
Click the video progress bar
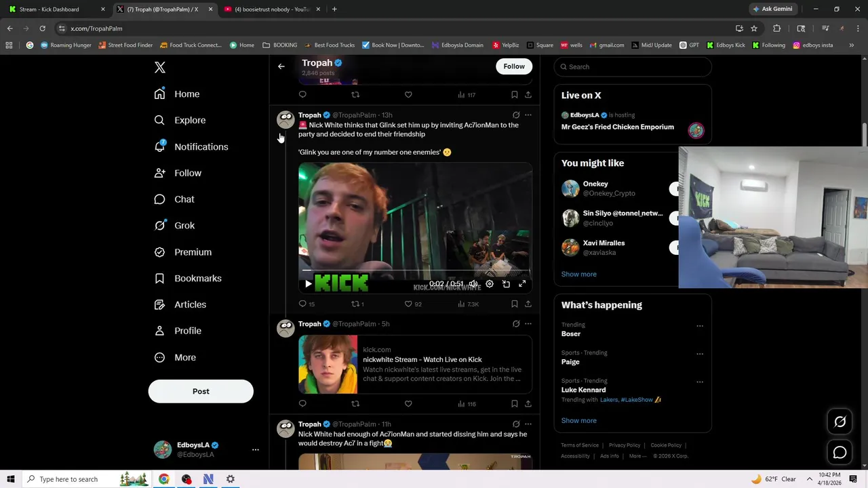415,270
